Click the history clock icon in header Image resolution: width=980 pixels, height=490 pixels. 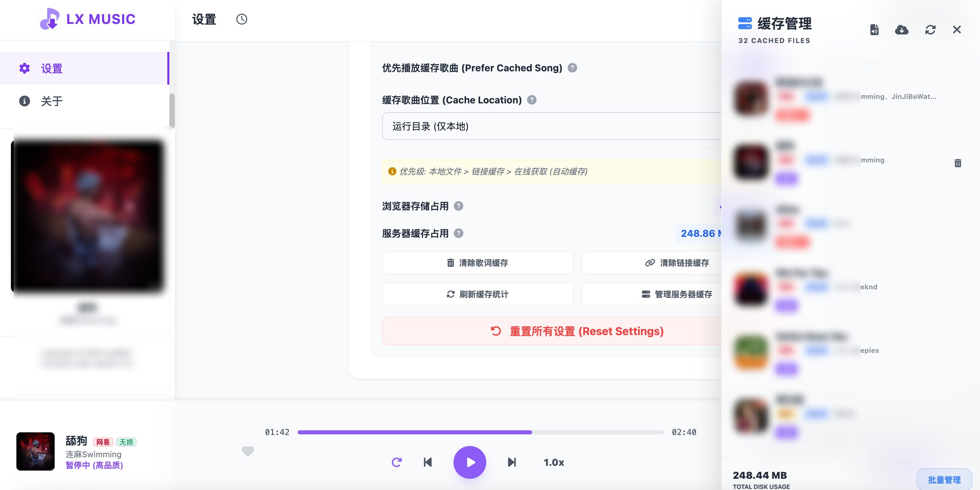coord(241,19)
